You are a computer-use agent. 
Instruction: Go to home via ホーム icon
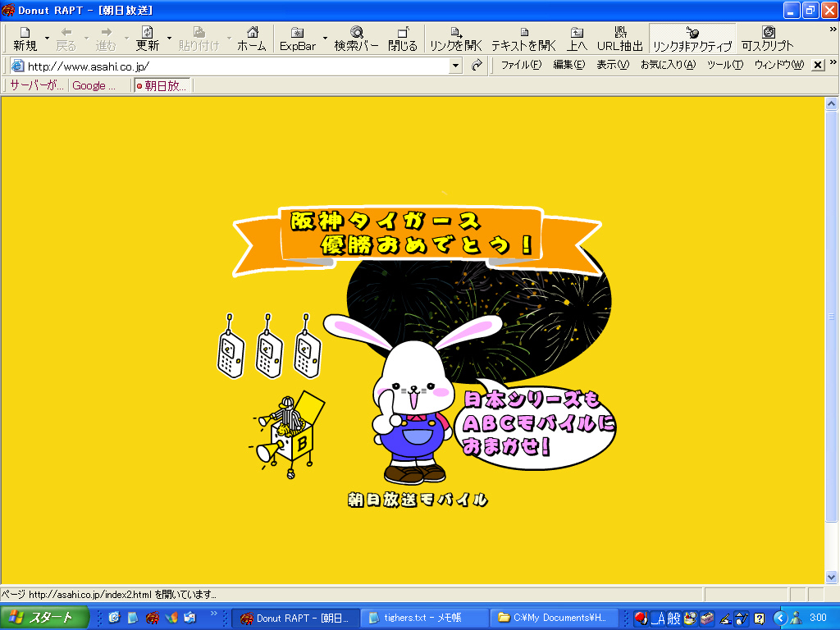click(252, 38)
